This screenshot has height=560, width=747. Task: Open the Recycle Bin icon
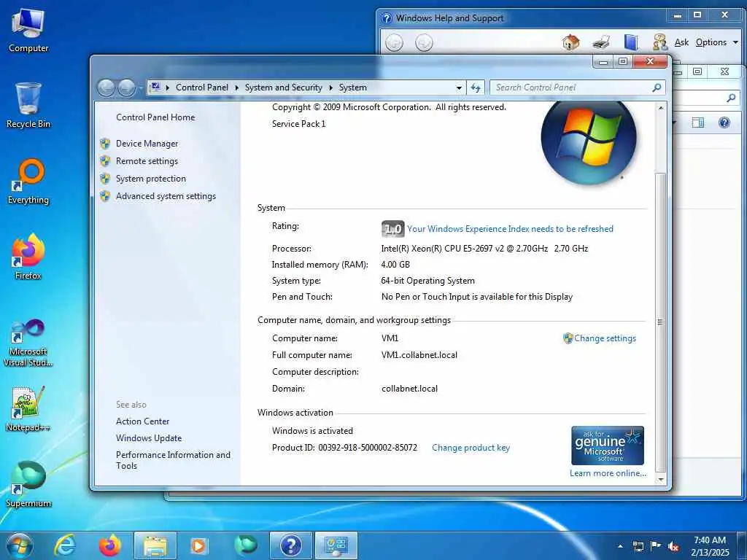point(28,106)
